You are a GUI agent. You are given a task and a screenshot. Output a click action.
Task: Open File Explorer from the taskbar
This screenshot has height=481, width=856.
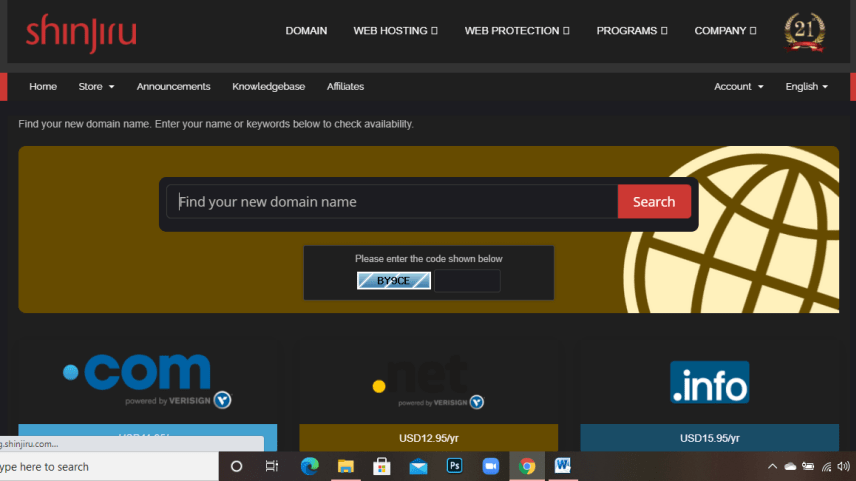point(346,466)
